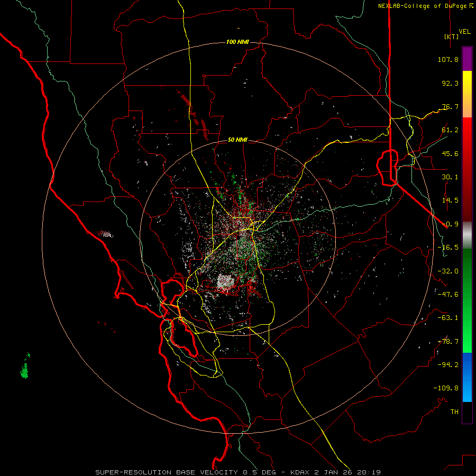
Task: Select the 61.2 legend value
Action: point(450,130)
